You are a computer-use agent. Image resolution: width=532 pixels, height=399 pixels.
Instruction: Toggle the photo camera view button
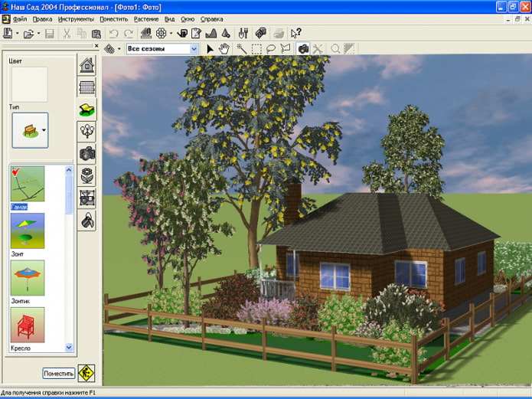(x=303, y=49)
